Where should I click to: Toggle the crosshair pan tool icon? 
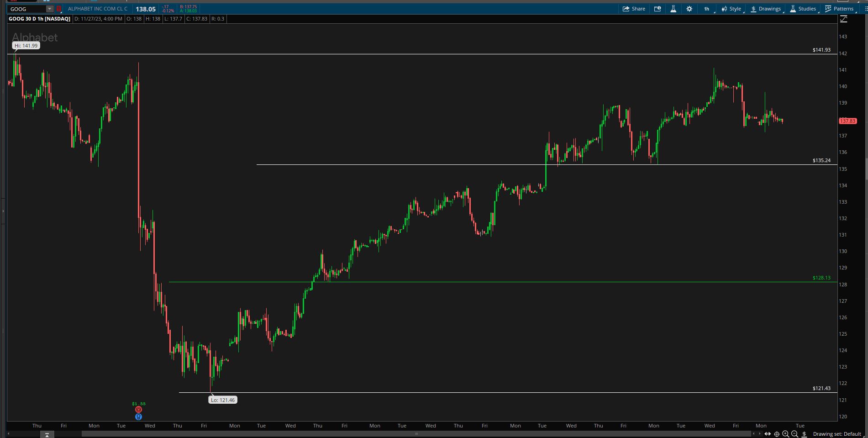coord(777,434)
